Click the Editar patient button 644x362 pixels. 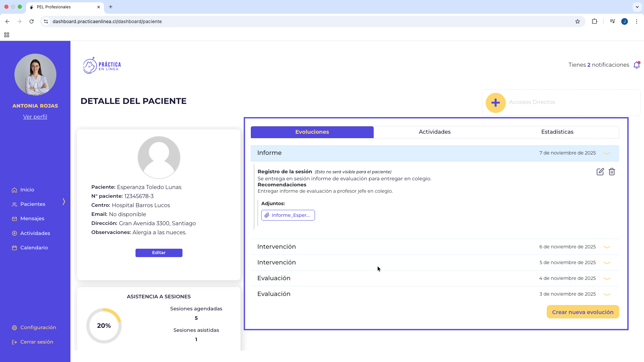pos(159,253)
